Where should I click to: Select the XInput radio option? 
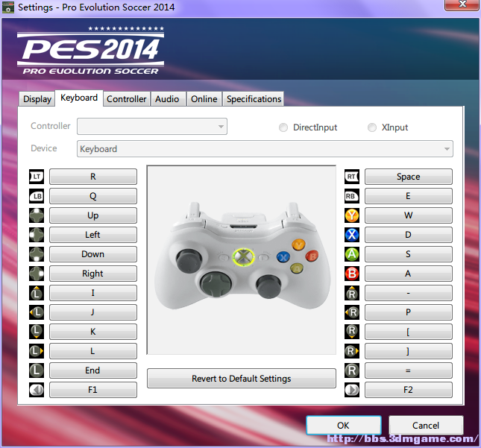click(388, 127)
